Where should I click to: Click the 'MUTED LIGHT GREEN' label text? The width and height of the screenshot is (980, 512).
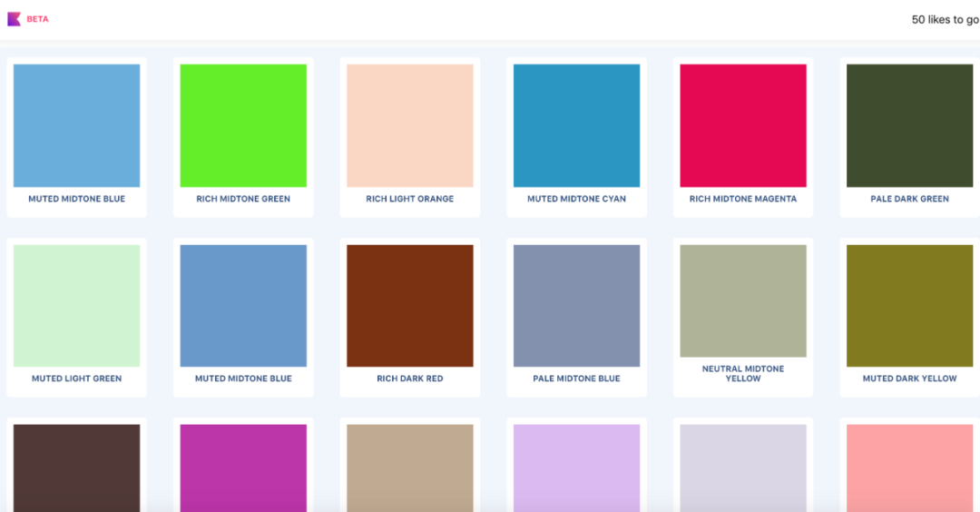click(x=77, y=379)
